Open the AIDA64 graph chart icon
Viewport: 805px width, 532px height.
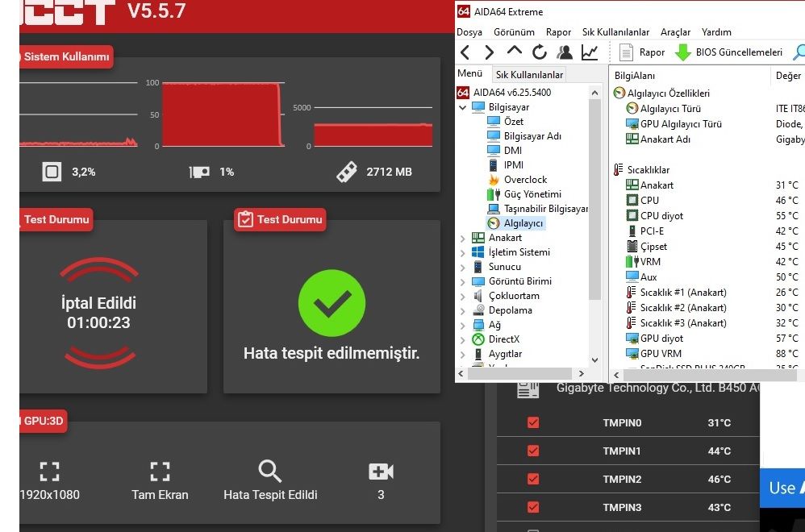590,52
